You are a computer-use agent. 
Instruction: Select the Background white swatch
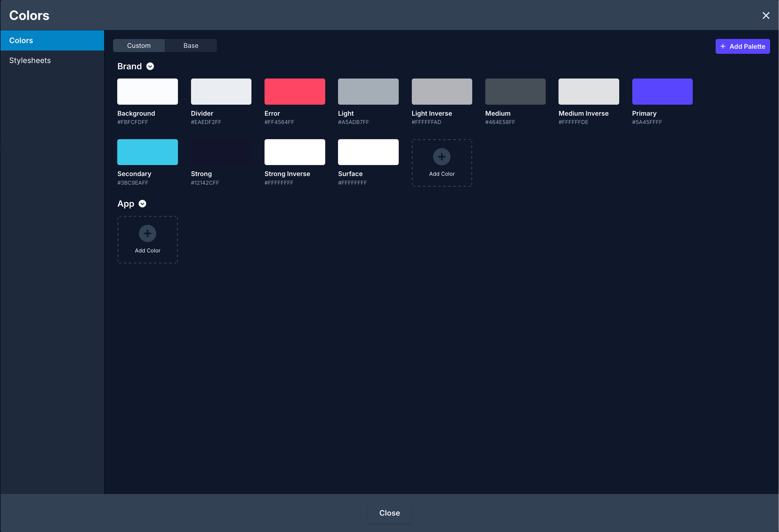148,92
